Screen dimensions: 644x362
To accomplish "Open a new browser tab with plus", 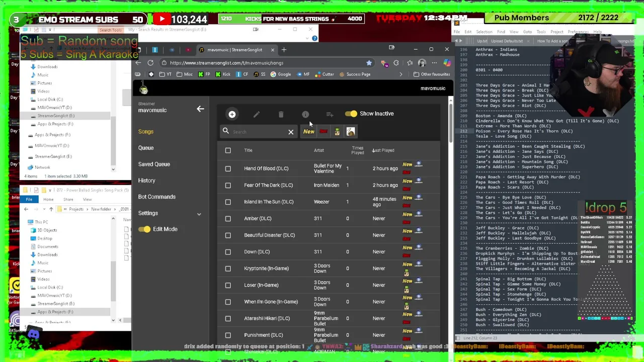I will coord(284,50).
